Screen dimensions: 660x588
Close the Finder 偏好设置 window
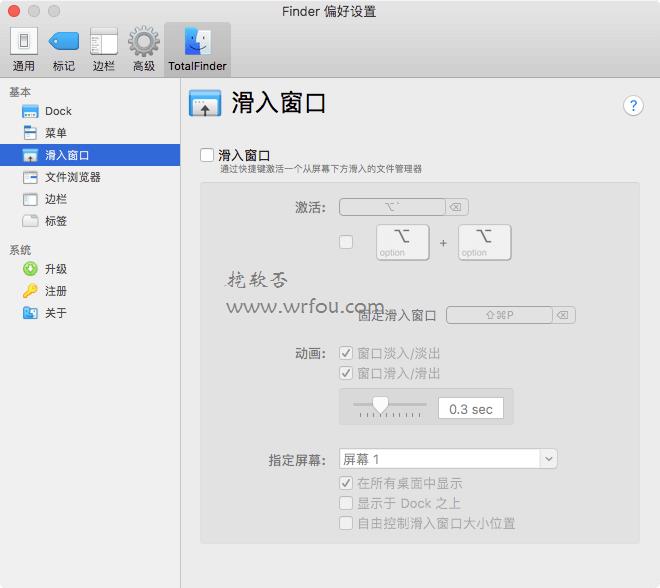[x=14, y=11]
